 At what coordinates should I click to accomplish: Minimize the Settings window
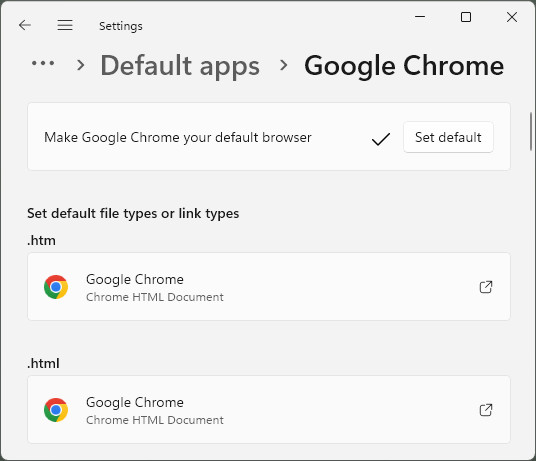[420, 17]
